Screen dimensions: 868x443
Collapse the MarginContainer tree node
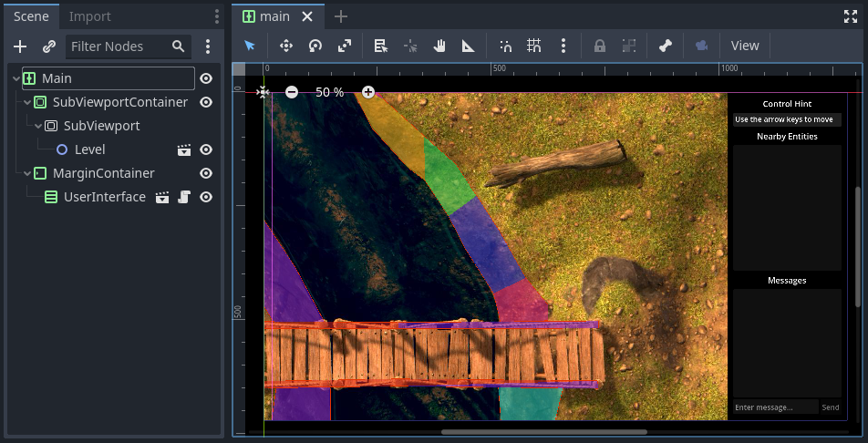coord(27,173)
